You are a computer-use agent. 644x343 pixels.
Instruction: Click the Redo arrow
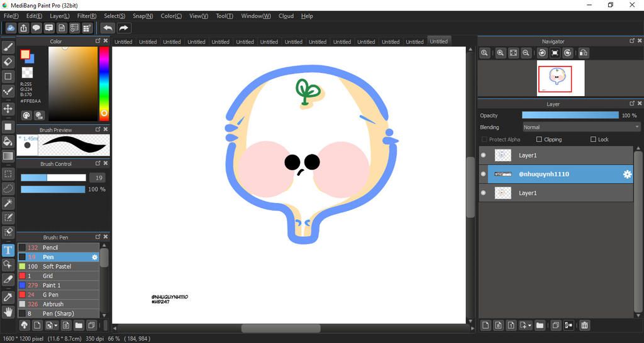click(123, 28)
